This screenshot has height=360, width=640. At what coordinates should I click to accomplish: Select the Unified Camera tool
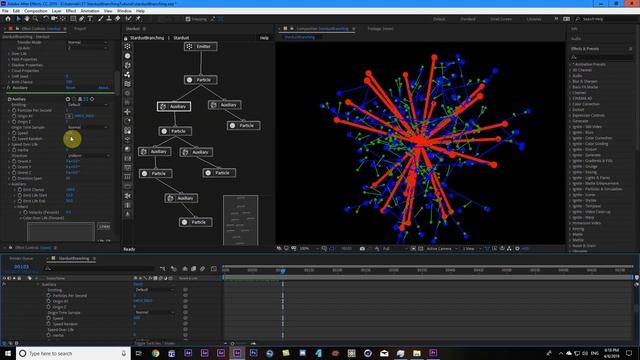pyautogui.click(x=54, y=19)
